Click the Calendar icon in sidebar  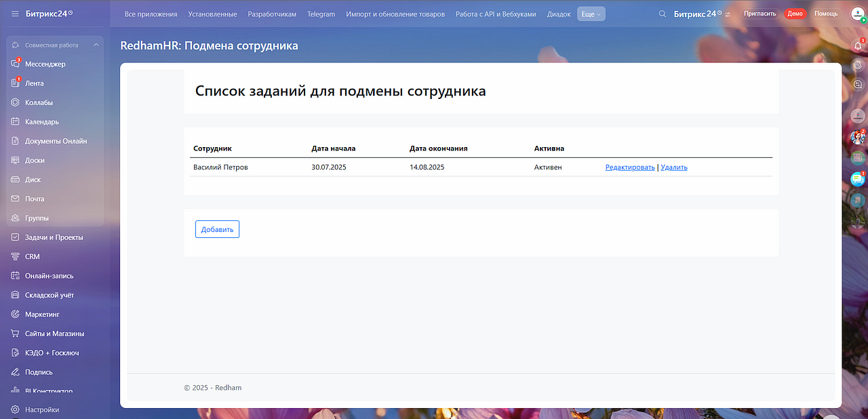point(15,122)
